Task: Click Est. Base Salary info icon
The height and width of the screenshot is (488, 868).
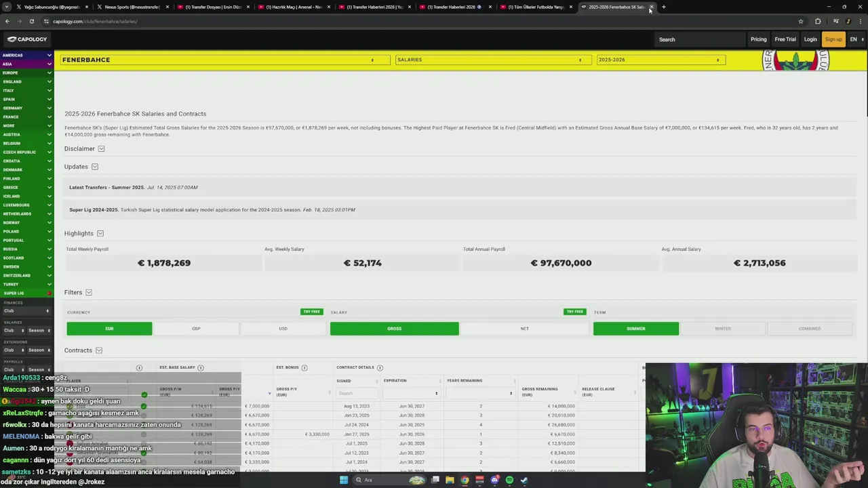Action: click(201, 367)
